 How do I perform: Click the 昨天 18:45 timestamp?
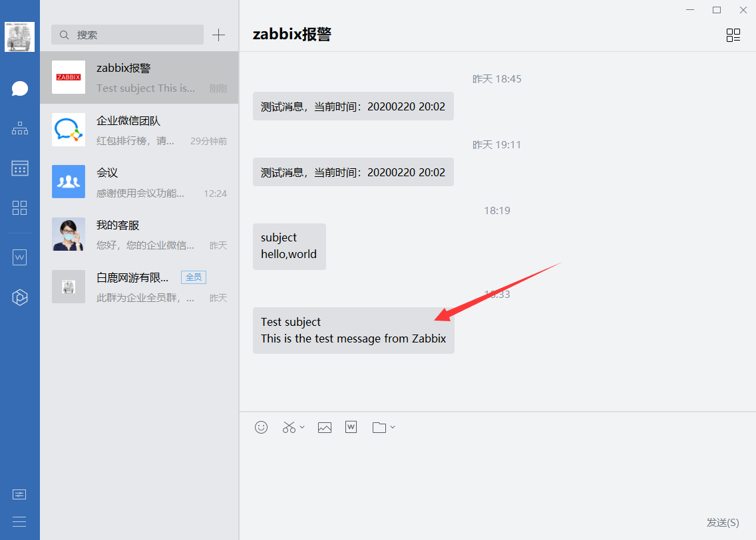coord(497,79)
